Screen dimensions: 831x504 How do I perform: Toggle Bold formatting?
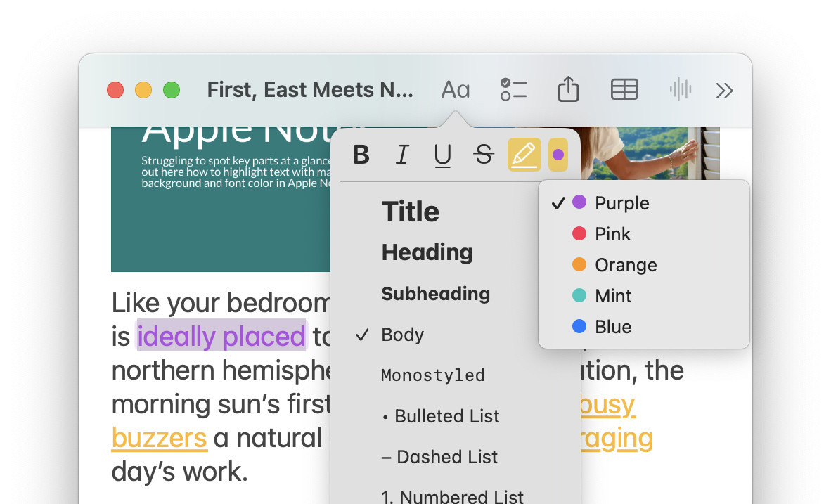click(x=361, y=155)
